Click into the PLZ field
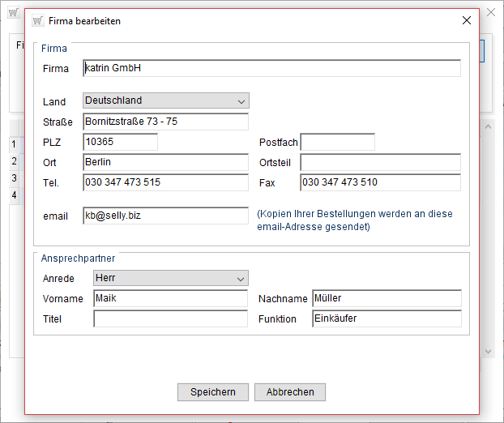 [120, 142]
